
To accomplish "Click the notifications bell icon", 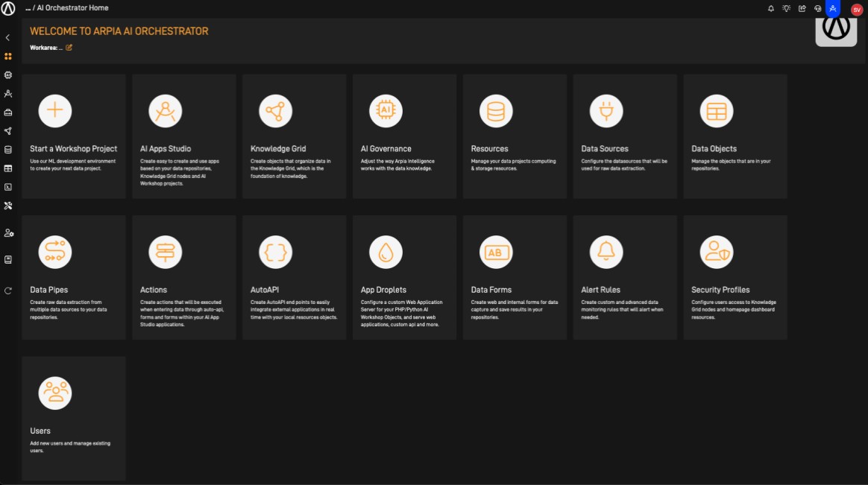I will [x=771, y=8].
